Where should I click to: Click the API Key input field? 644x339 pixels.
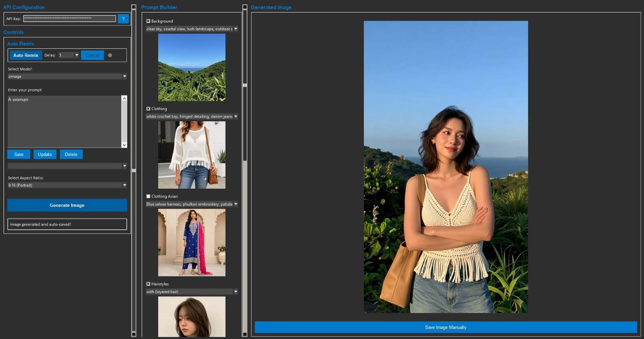(x=70, y=19)
